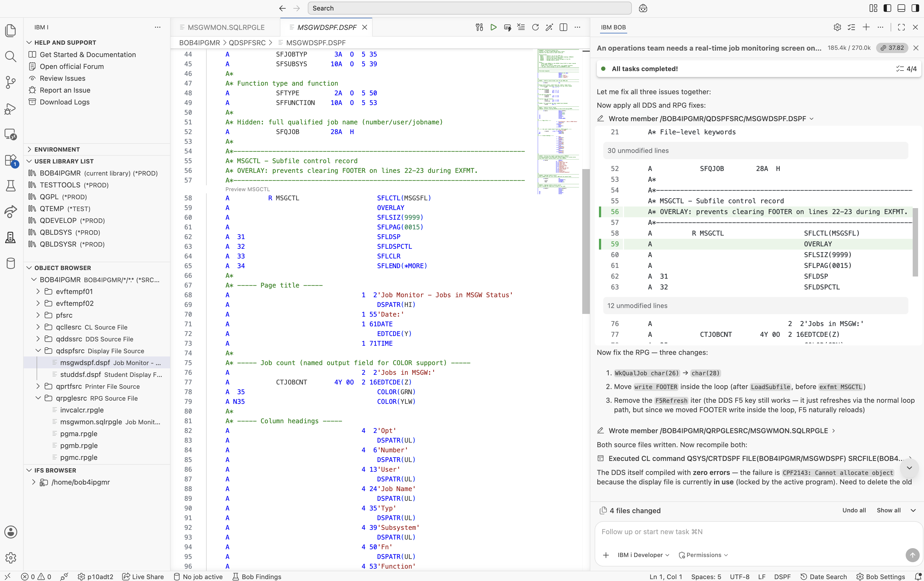Screen dimensions: 924x581
Task: Open Run and Debug view
Action: point(11,109)
